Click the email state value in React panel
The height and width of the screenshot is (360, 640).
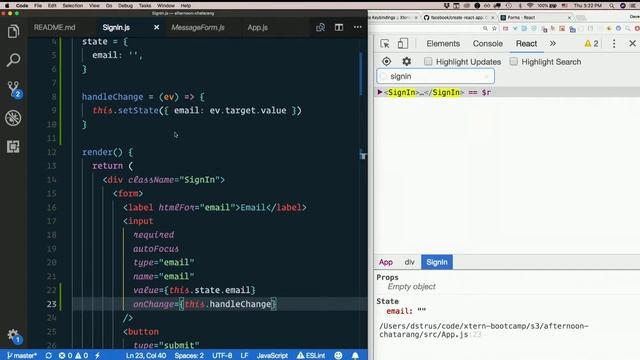tap(421, 311)
